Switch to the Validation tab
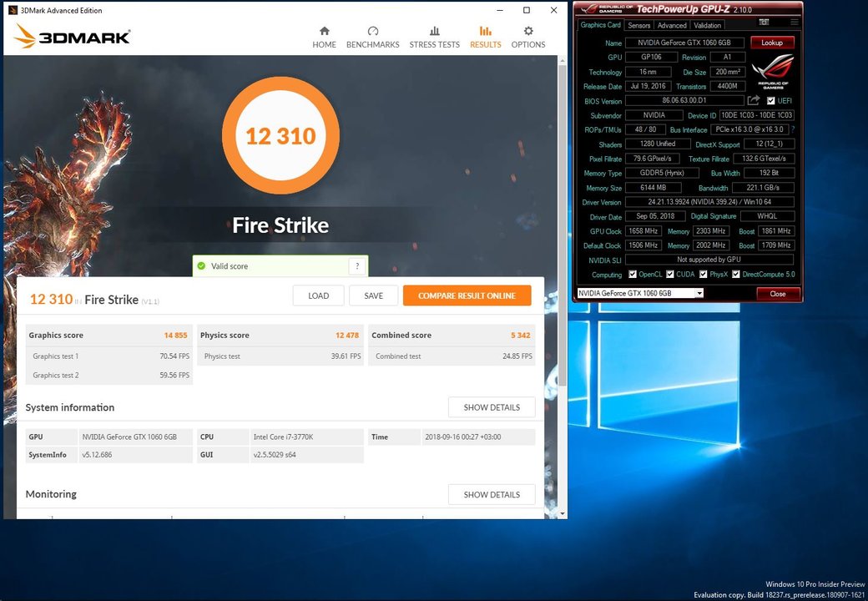This screenshot has width=868, height=601. 708,25
